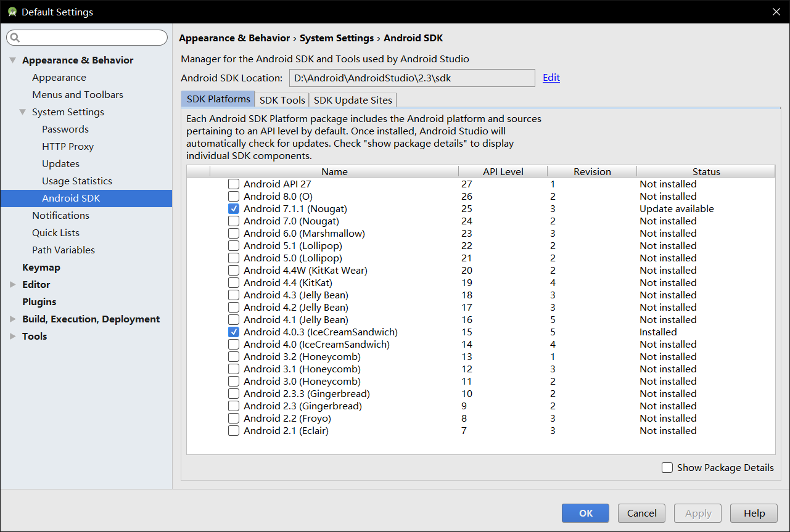Click the Android Studio title bar icon

12,12
